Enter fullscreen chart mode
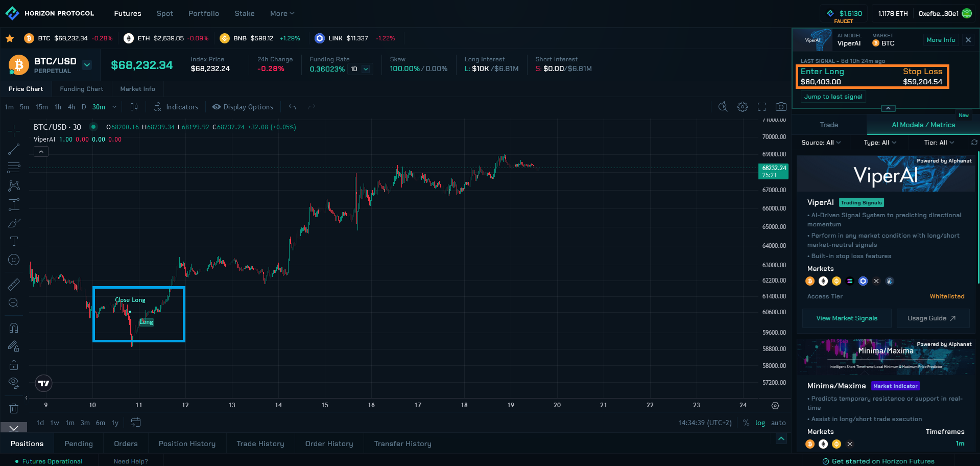The width and height of the screenshot is (980, 466). 762,107
